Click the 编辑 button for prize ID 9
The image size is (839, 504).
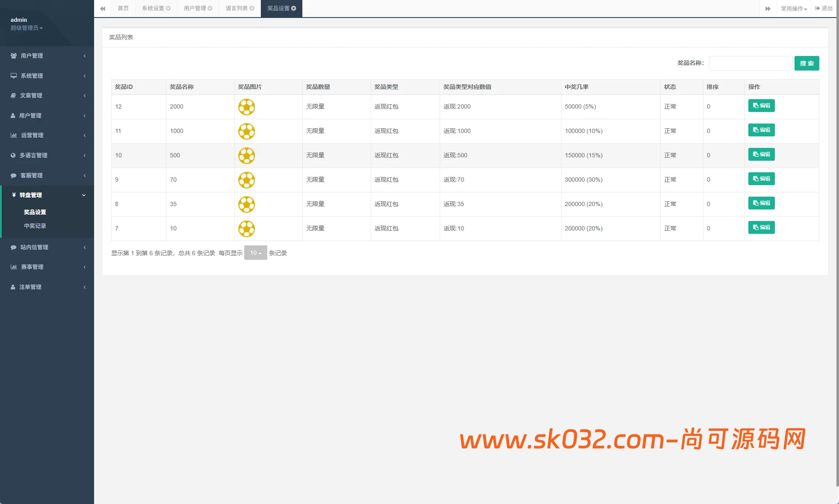[761, 179]
